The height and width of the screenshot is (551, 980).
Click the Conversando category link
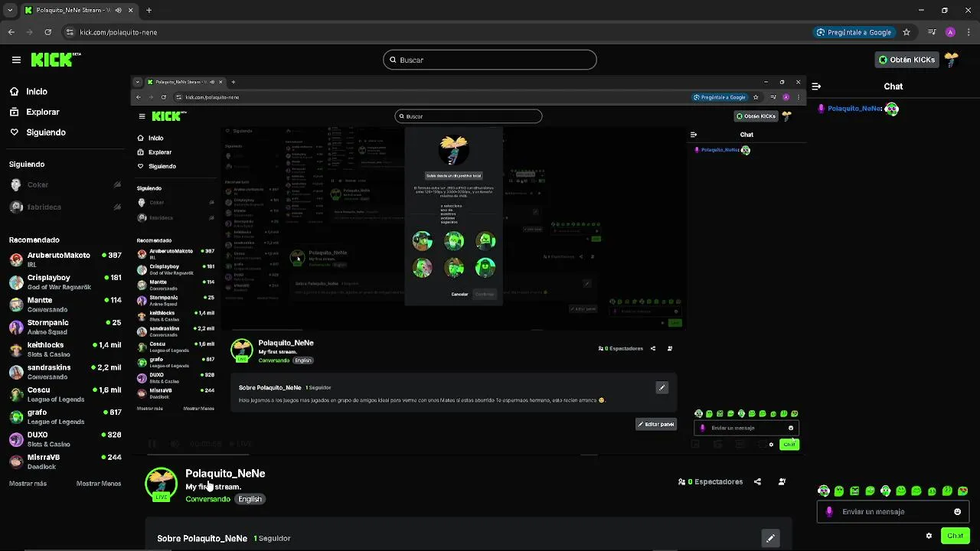(207, 499)
